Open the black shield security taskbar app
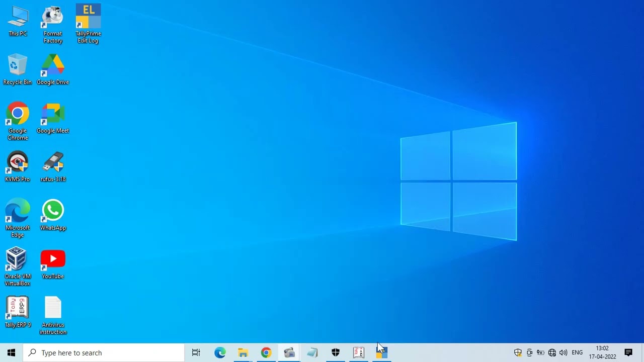This screenshot has width=644, height=362. coord(336,352)
